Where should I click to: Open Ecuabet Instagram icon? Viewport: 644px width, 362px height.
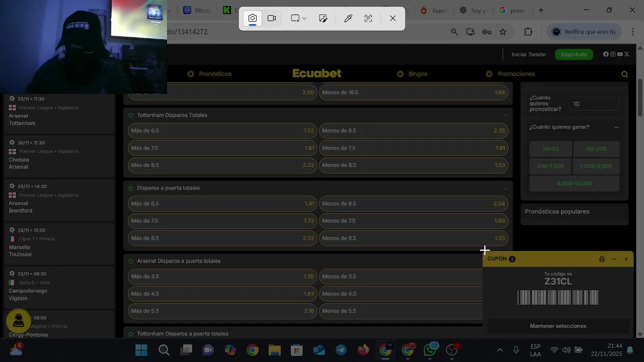pyautogui.click(x=613, y=54)
